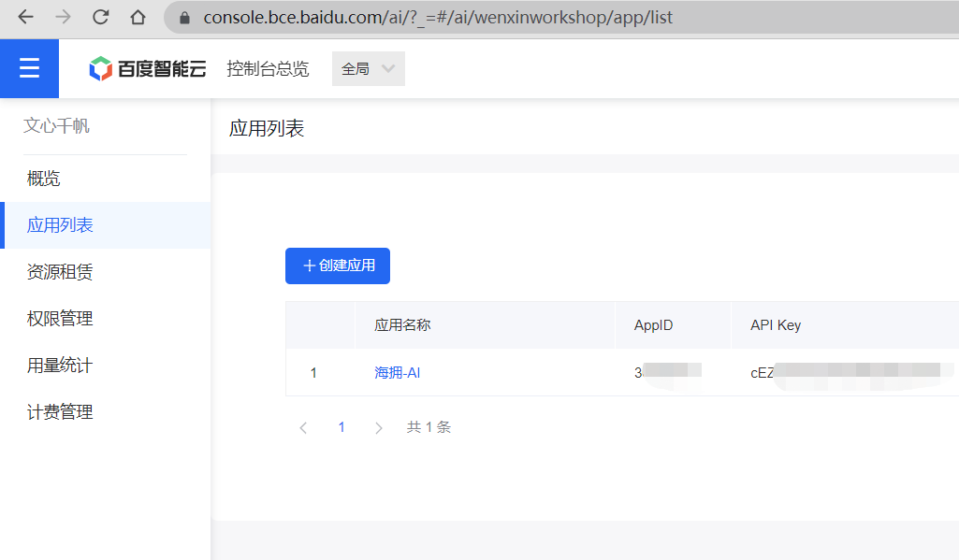
Task: Click the 文心千帆 sidebar title
Action: click(56, 126)
